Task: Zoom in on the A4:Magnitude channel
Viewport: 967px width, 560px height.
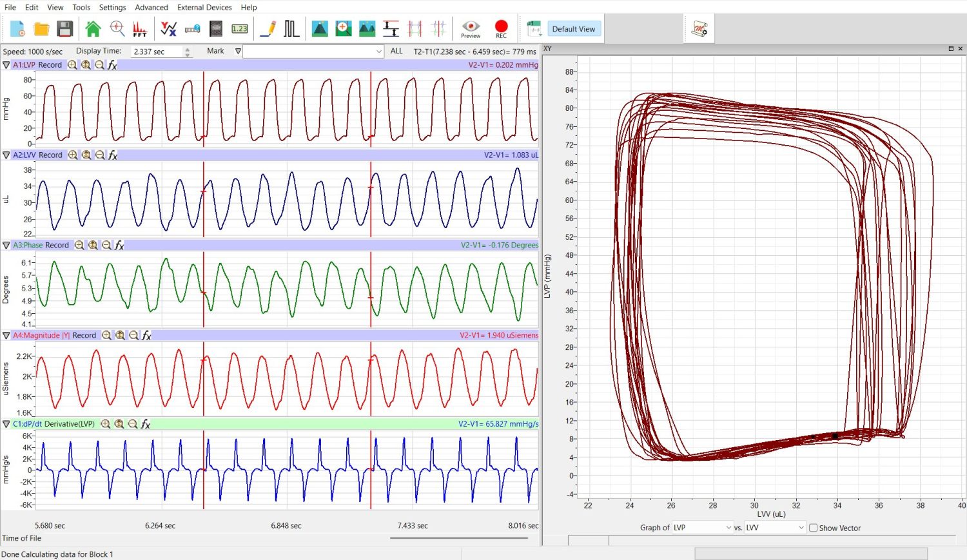Action: click(106, 336)
